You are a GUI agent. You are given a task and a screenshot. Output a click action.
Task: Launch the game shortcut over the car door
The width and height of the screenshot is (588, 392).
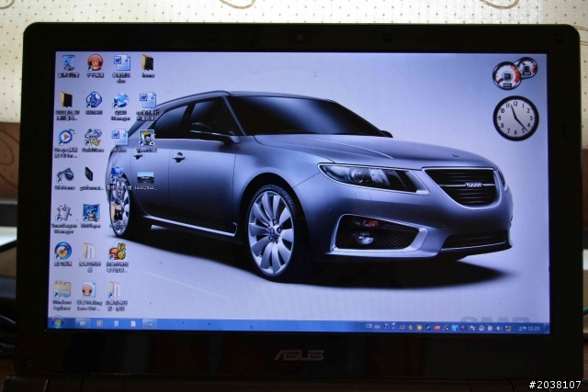click(147, 140)
